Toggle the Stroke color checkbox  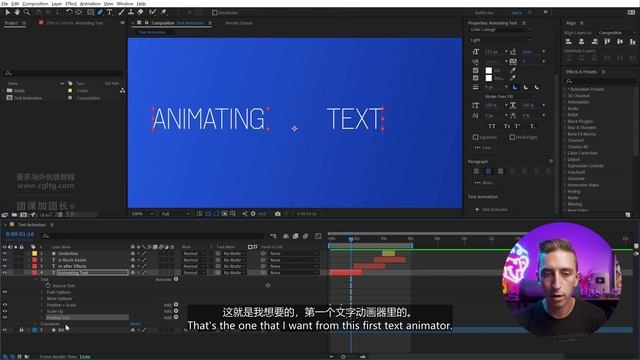[x=476, y=78]
